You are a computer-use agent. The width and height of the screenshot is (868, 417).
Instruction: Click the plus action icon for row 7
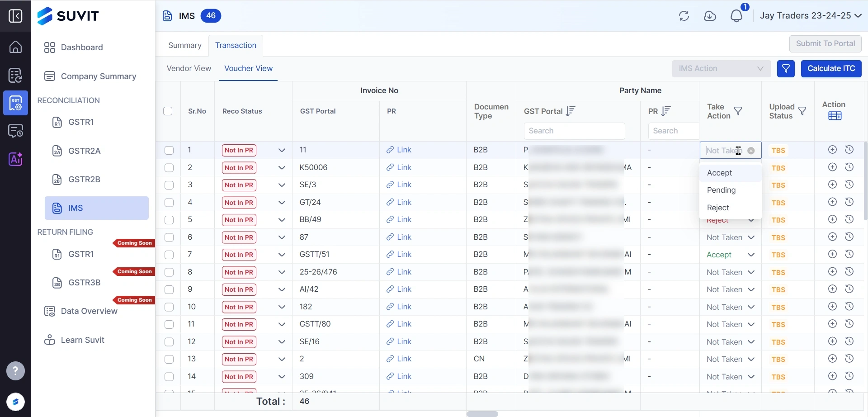[x=832, y=254]
